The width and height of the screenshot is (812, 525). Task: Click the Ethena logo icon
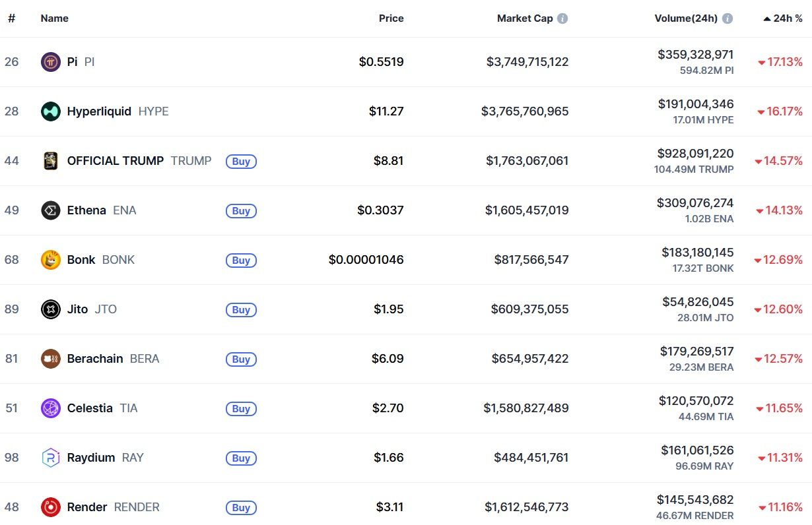tap(51, 210)
